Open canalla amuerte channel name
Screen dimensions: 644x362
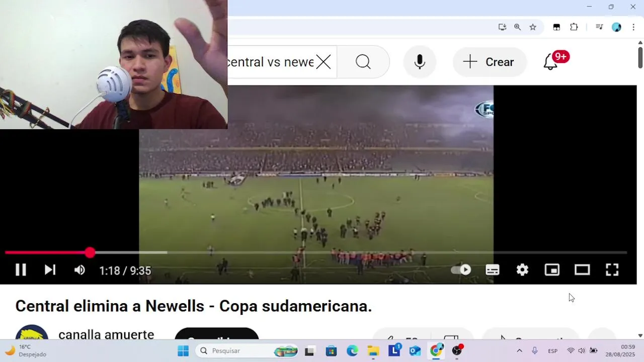(x=106, y=334)
